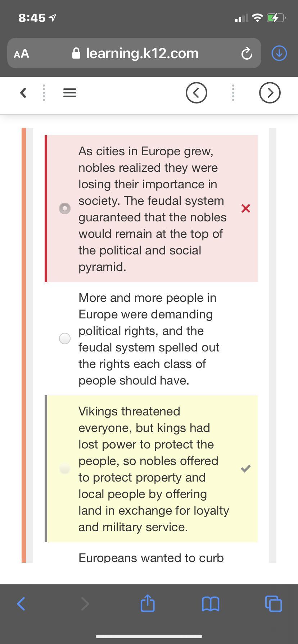The width and height of the screenshot is (298, 644).
Task: Open the Safari downloads icon
Action: coord(279,53)
